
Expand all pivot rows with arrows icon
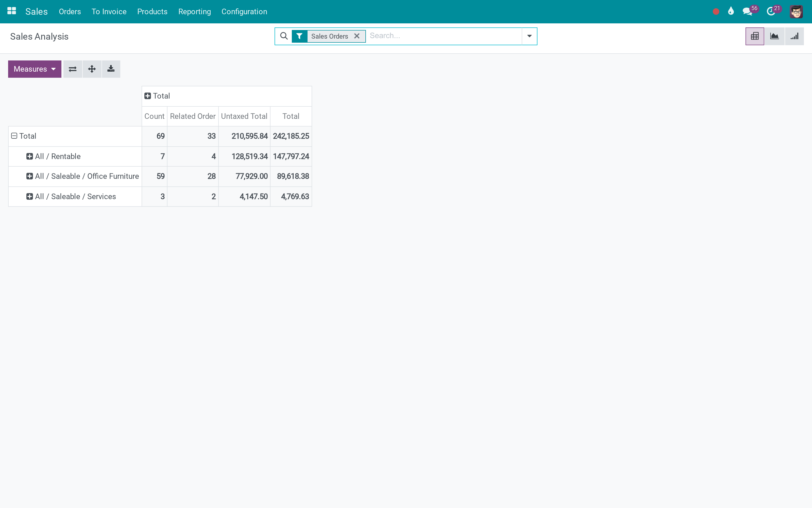[92, 69]
